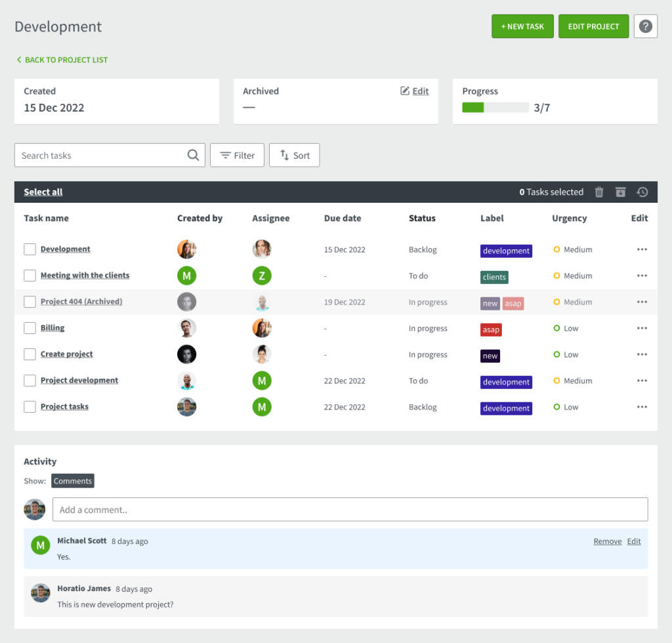Open help via the question mark icon
The width and height of the screenshot is (672, 643).
pos(645,26)
